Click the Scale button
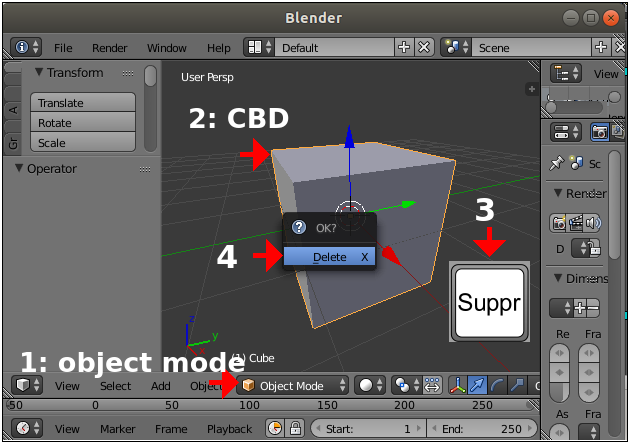This screenshot has height=445, width=630. tap(83, 142)
